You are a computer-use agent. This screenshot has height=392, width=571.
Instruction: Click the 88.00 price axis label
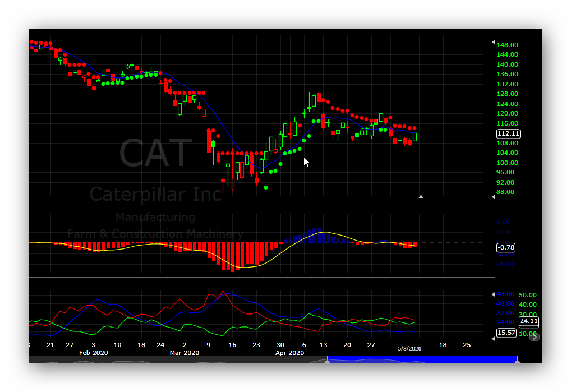505,192
